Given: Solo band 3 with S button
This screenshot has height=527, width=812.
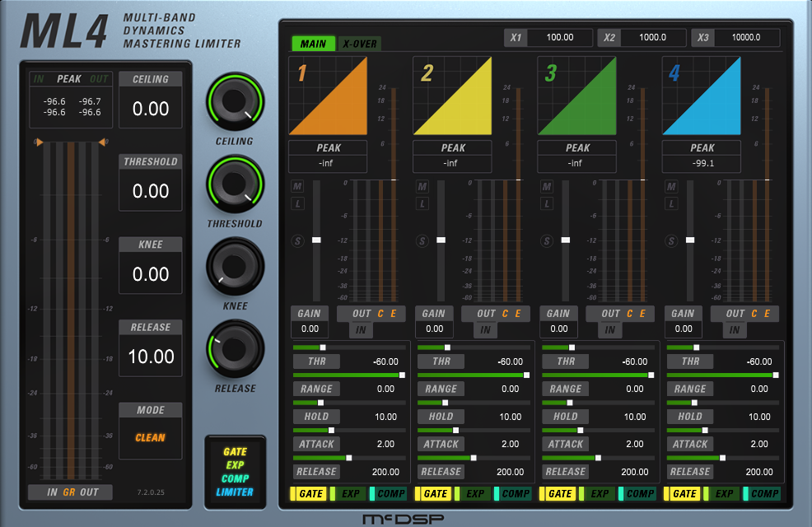Looking at the screenshot, I should coord(547,241).
